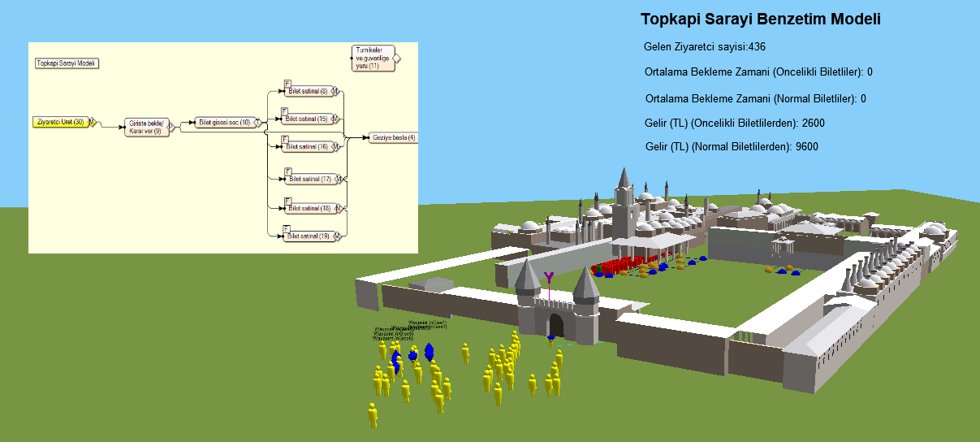Screen dimensions: 980x442
Task: Click exit diamond of Bilet satinal (16)
Action: pos(335,146)
